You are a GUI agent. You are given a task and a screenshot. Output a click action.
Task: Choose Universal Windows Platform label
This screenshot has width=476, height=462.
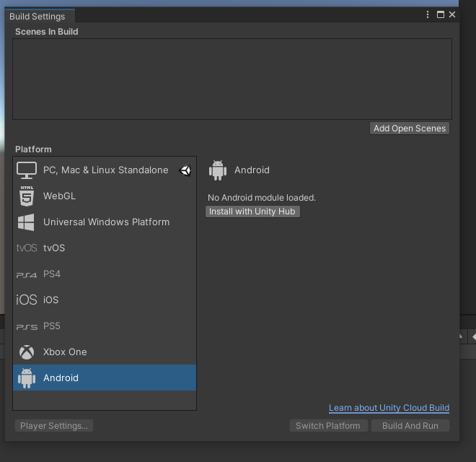106,222
